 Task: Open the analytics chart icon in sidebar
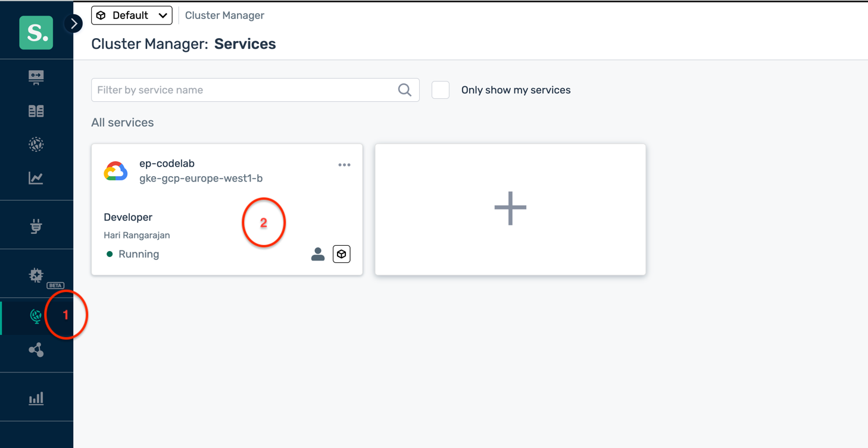[x=36, y=177]
